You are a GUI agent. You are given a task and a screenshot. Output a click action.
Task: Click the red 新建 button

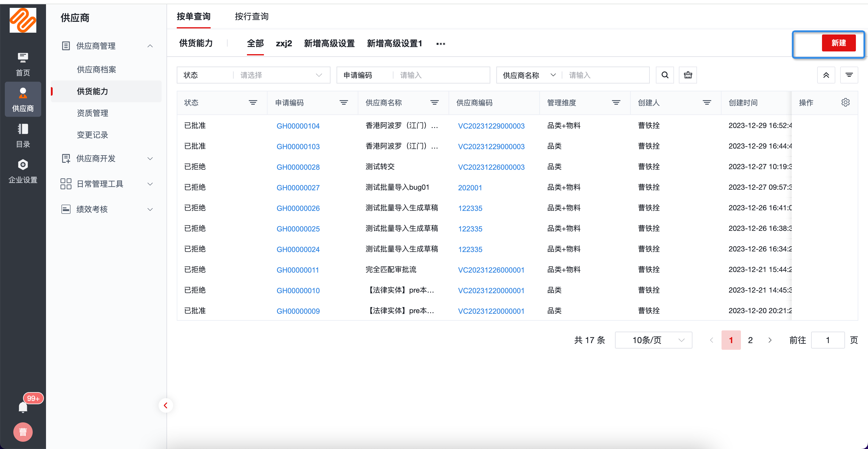838,43
